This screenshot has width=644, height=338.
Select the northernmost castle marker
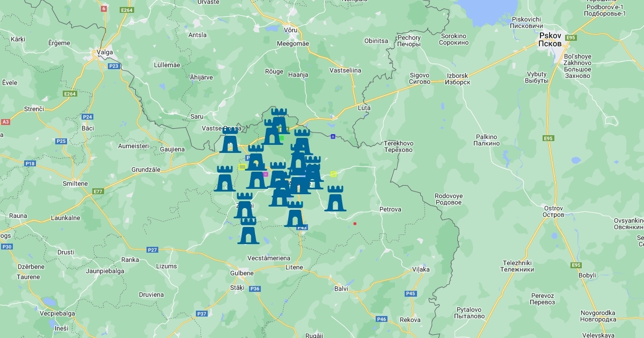click(279, 120)
